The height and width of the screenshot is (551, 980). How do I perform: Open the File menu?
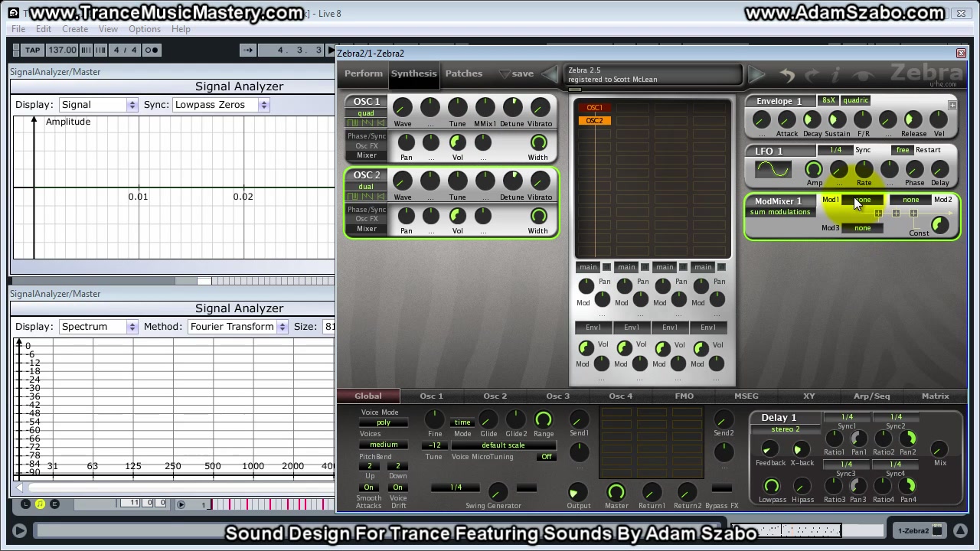click(18, 29)
